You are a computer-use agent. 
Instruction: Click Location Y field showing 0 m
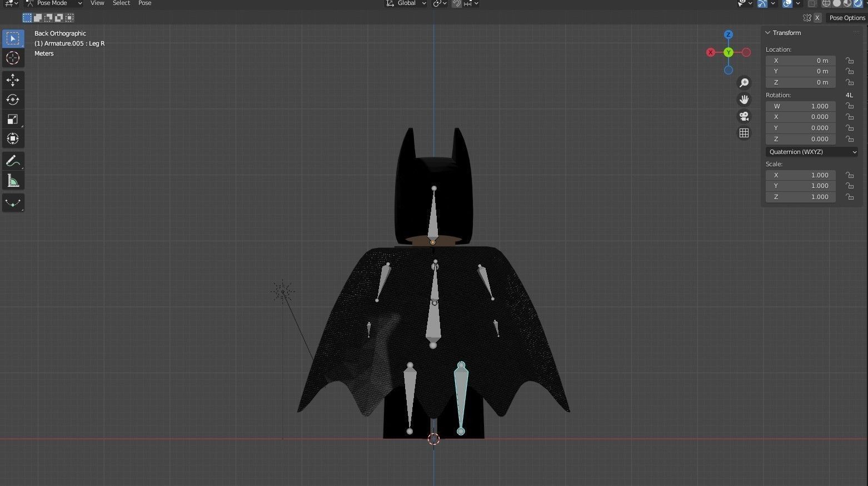point(801,71)
